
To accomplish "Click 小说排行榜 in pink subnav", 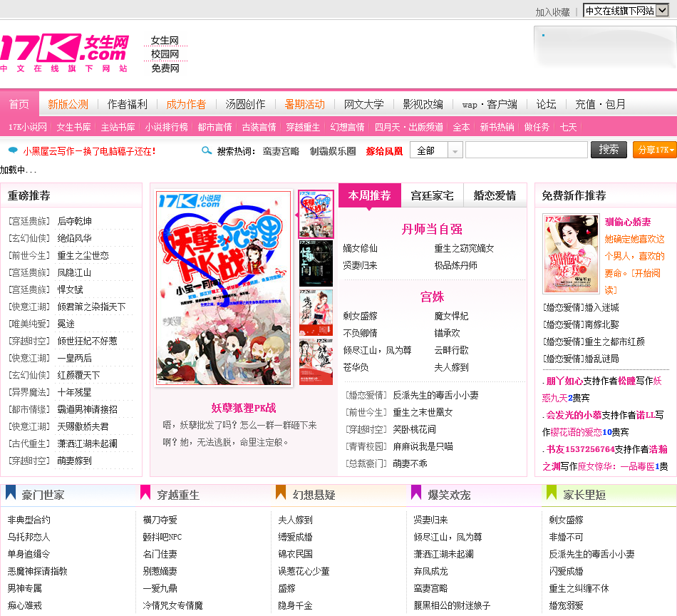I will pyautogui.click(x=166, y=127).
